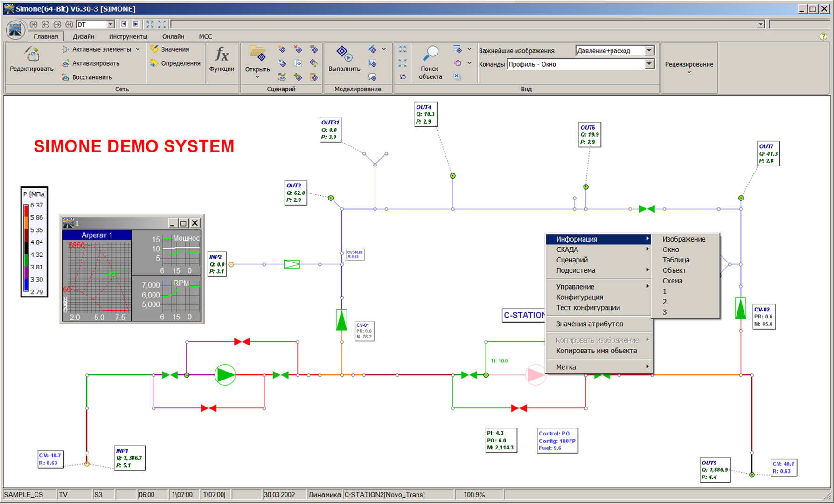Open the DT combo box
This screenshot has height=504, width=834.
click(96, 24)
